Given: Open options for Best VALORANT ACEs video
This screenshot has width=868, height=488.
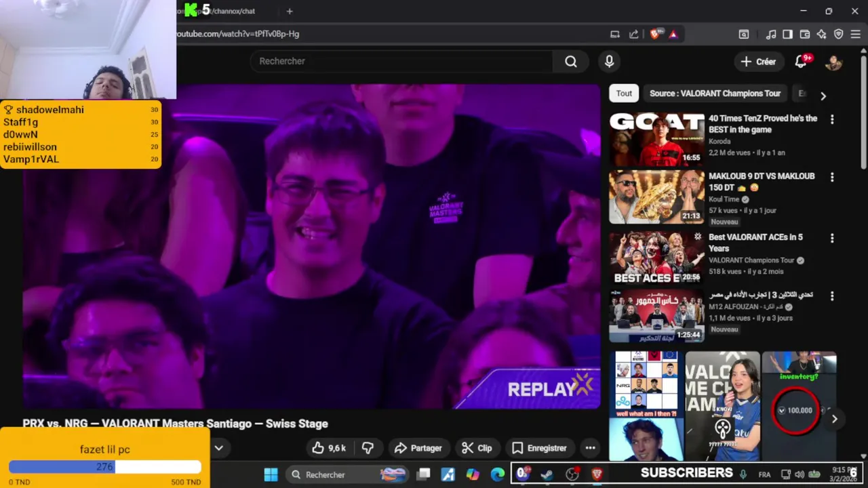Looking at the screenshot, I should pyautogui.click(x=832, y=239).
